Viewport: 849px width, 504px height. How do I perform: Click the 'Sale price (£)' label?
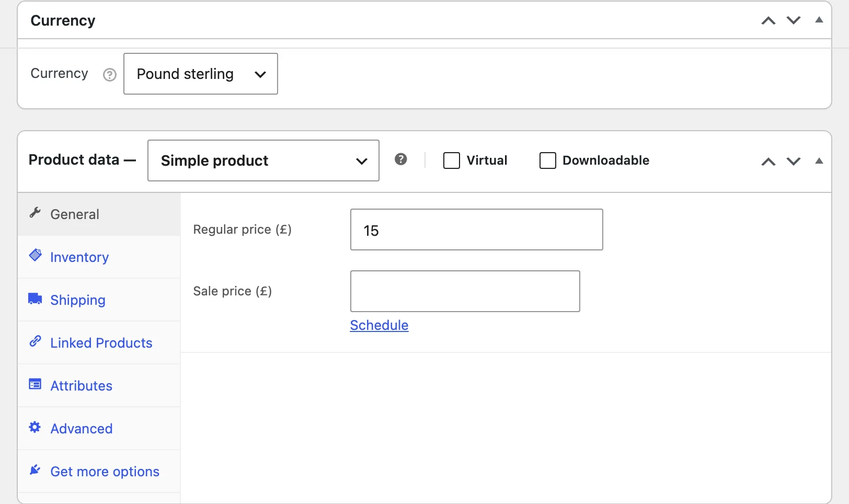pos(233,291)
